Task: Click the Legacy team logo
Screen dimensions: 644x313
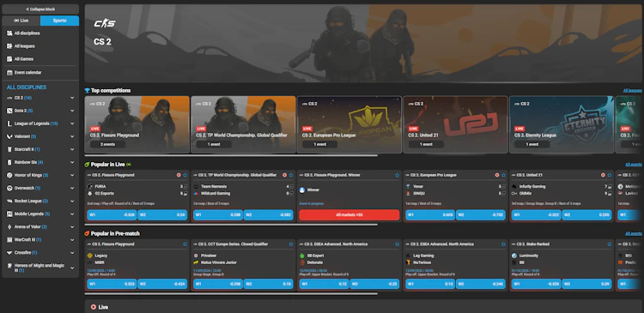Action: click(x=90, y=256)
